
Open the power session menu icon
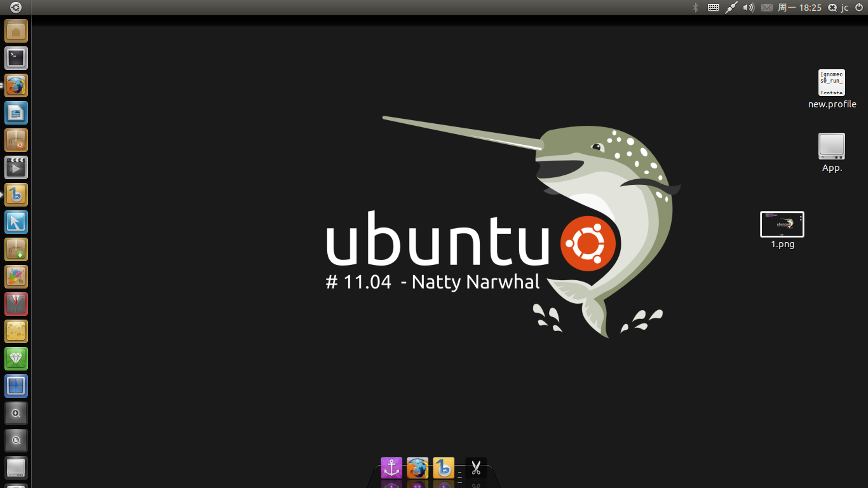tap(859, 8)
